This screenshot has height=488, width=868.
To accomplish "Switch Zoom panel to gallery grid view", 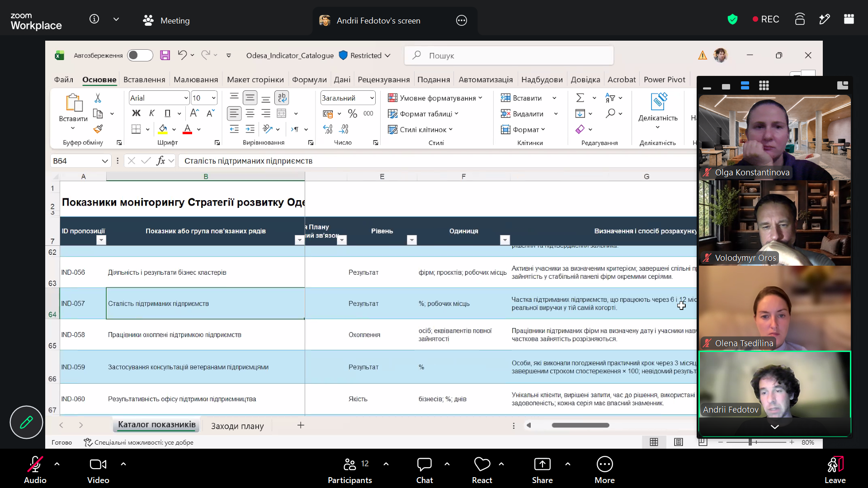I will point(764,86).
